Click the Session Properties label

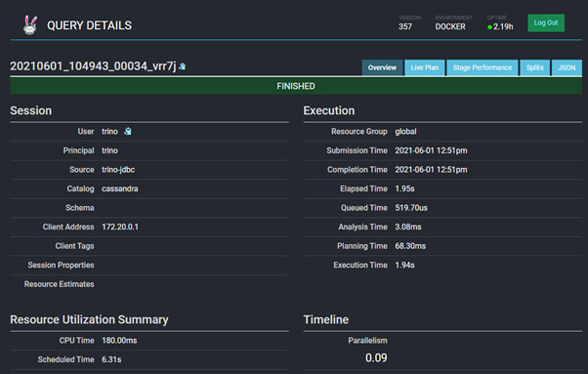coord(61,266)
